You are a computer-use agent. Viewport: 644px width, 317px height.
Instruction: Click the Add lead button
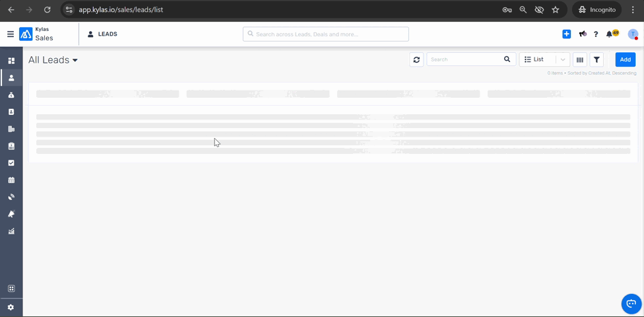click(x=626, y=59)
